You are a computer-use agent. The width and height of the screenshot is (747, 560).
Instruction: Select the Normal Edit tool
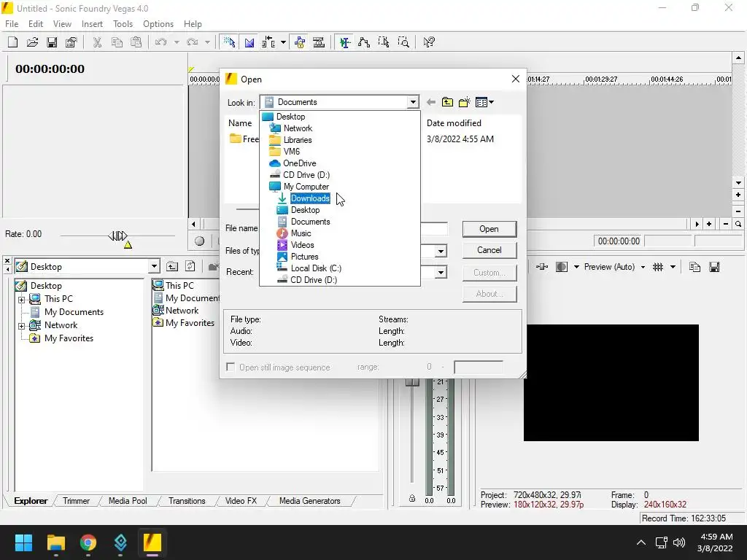pos(345,42)
